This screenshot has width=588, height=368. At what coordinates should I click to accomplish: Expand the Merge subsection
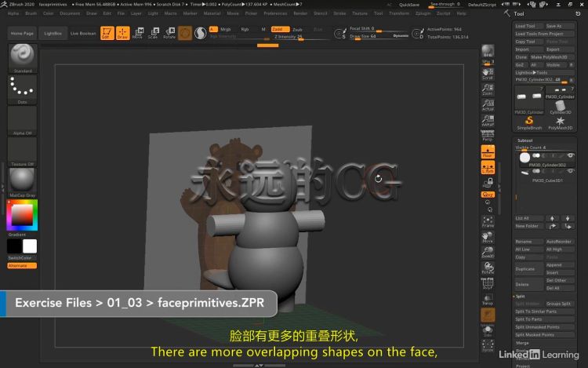click(x=522, y=343)
